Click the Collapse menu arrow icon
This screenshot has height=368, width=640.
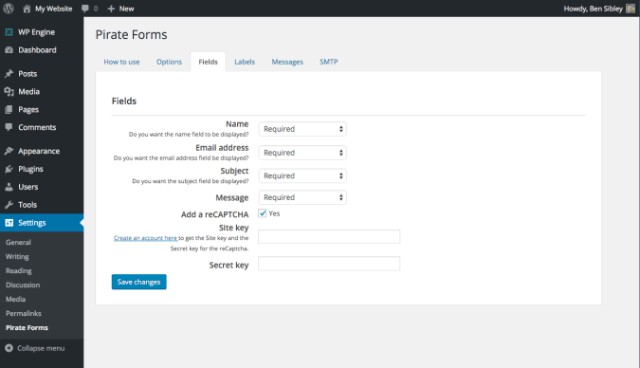pyautogui.click(x=9, y=348)
